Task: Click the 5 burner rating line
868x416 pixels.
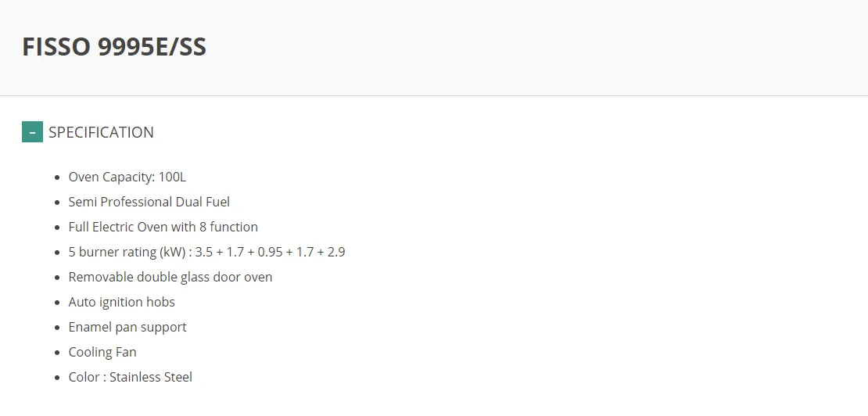Action: pyautogui.click(x=206, y=253)
